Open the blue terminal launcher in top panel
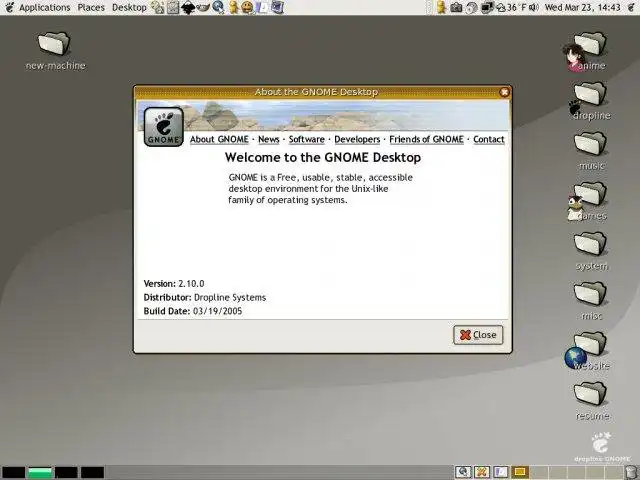The width and height of the screenshot is (640, 480). click(x=277, y=7)
